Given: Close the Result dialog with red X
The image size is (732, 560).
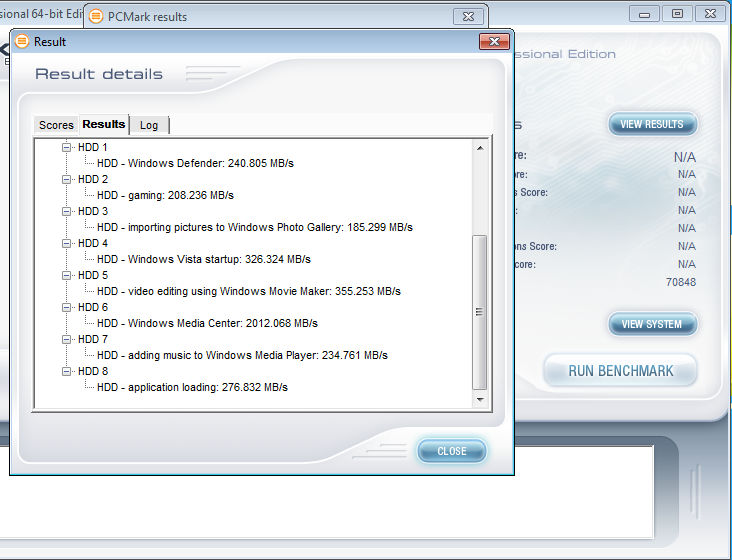Looking at the screenshot, I should click(494, 42).
